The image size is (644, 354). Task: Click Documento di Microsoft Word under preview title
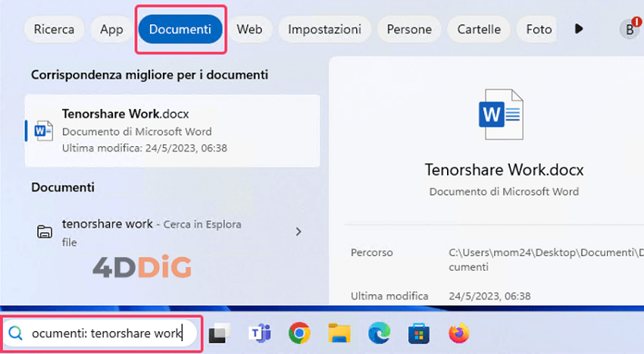504,192
